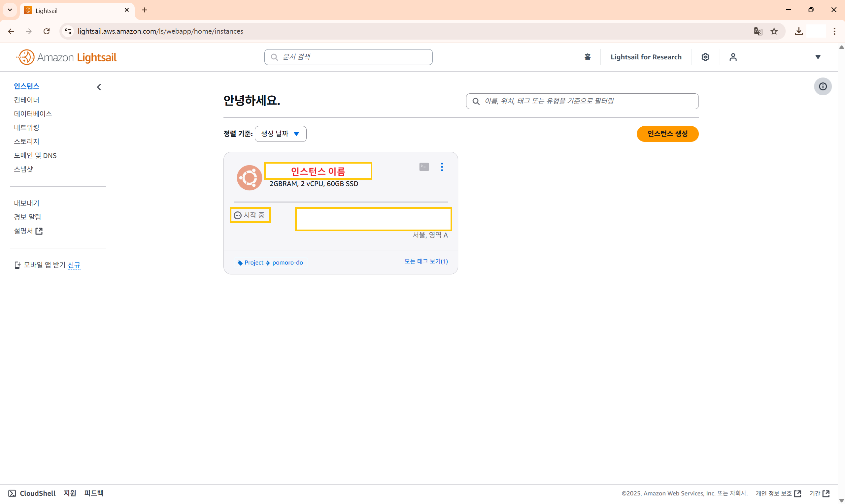
Task: Click the 인스턴스 생성 button
Action: click(667, 134)
